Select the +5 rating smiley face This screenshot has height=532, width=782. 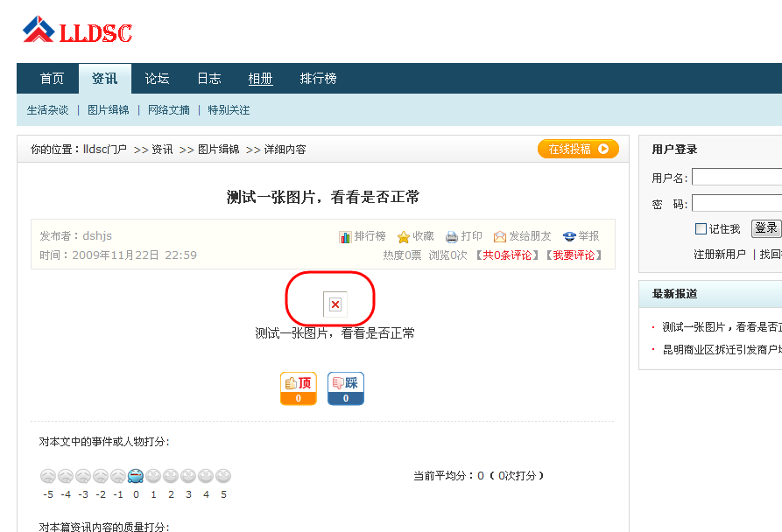coord(223,476)
